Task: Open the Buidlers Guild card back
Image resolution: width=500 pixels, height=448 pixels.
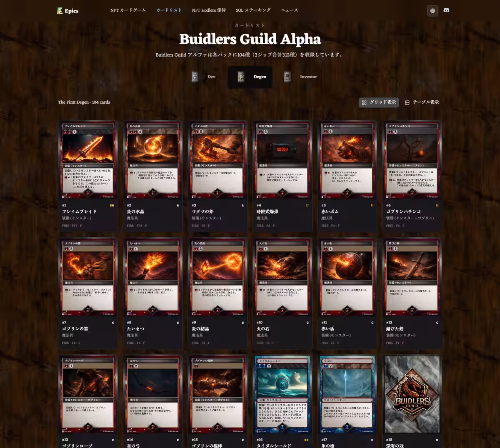Action: 412,394
